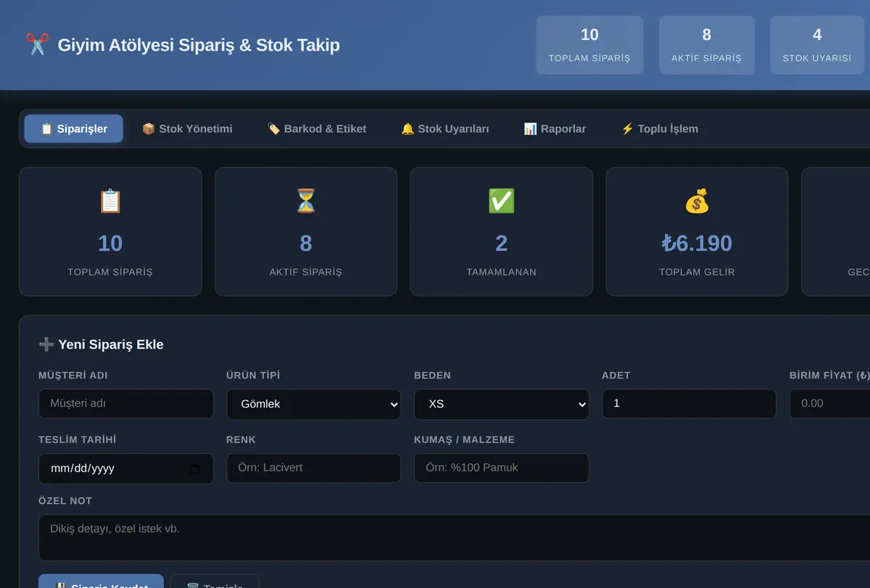Click the ₺6.190 total revenue value

pos(697,243)
